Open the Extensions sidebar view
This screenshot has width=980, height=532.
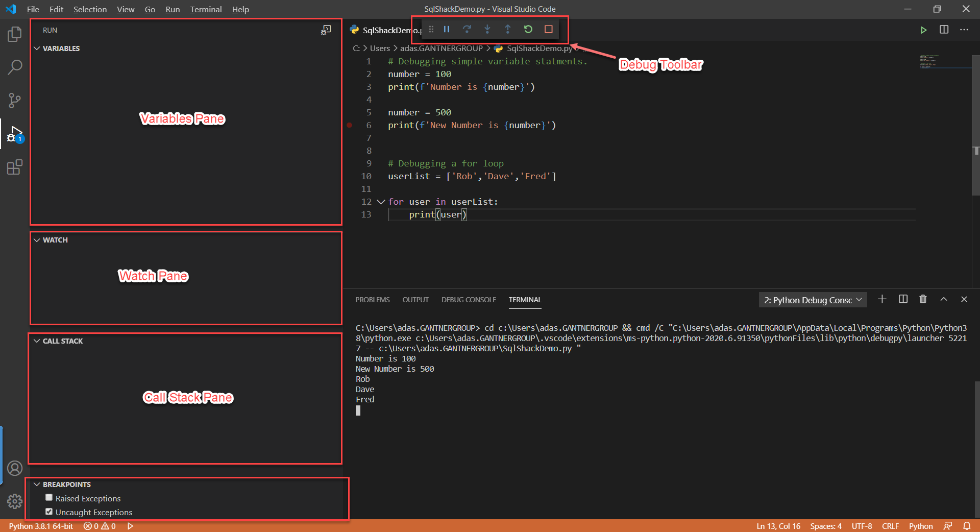click(x=15, y=167)
